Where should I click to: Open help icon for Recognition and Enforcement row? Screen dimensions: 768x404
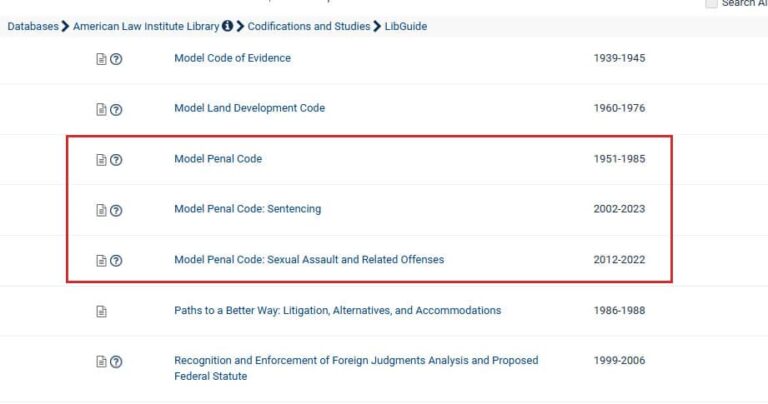(116, 362)
